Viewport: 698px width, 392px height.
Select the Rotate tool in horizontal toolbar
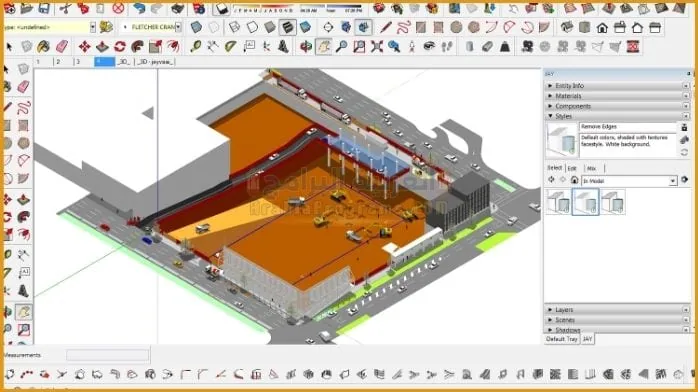[x=120, y=46]
